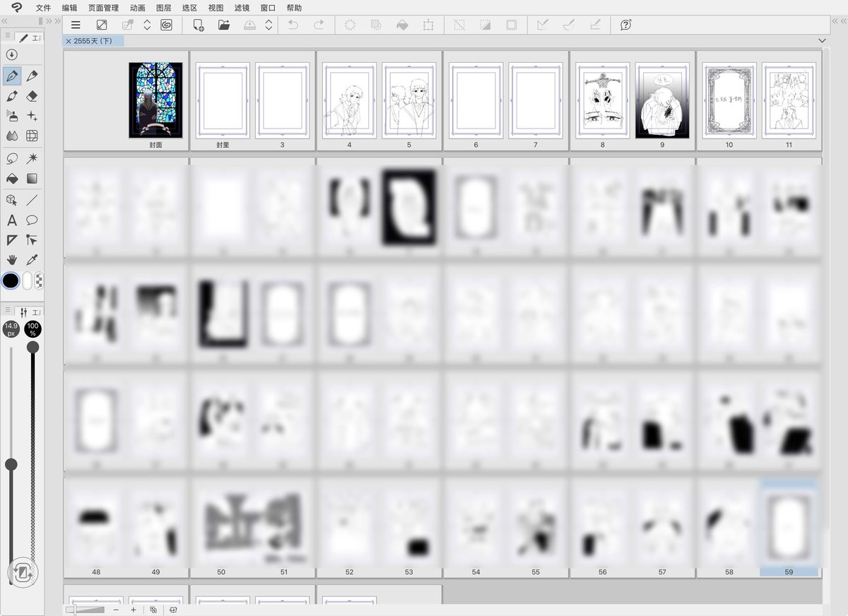Select the white sub color swatch
Image resolution: width=848 pixels, height=616 pixels.
tap(28, 280)
